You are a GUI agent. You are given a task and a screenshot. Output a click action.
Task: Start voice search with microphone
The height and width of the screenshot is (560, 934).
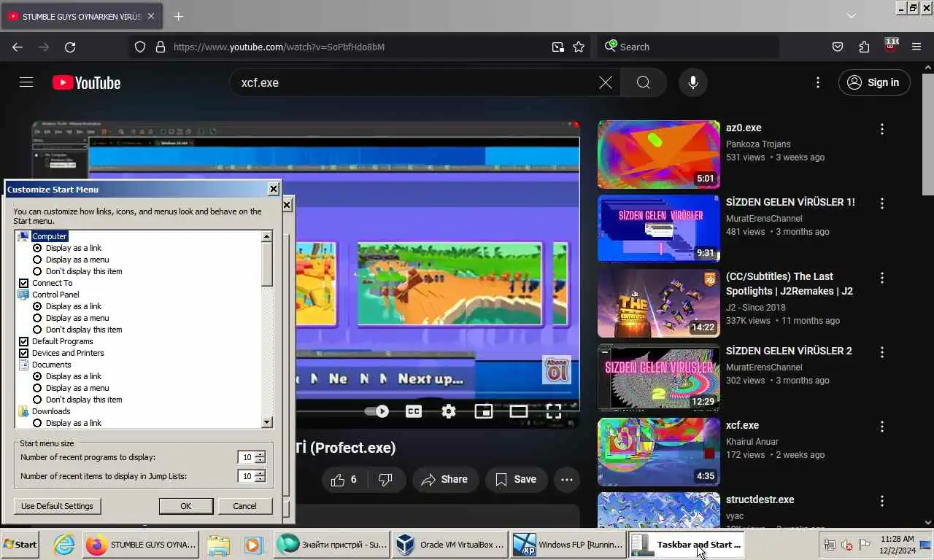click(x=693, y=82)
